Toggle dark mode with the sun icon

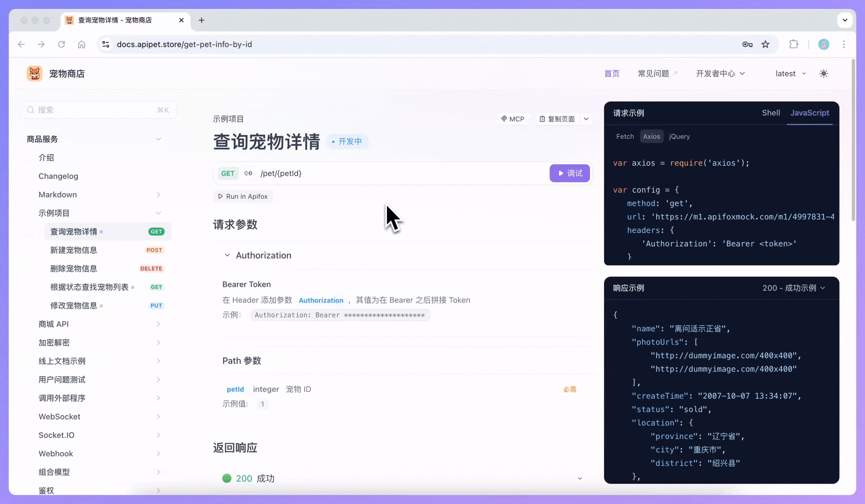[823, 73]
